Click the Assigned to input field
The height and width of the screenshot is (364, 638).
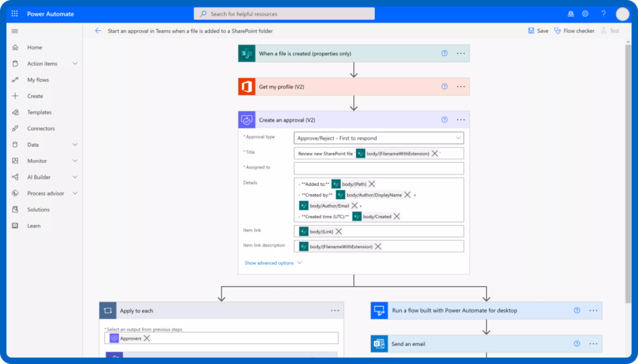(379, 168)
